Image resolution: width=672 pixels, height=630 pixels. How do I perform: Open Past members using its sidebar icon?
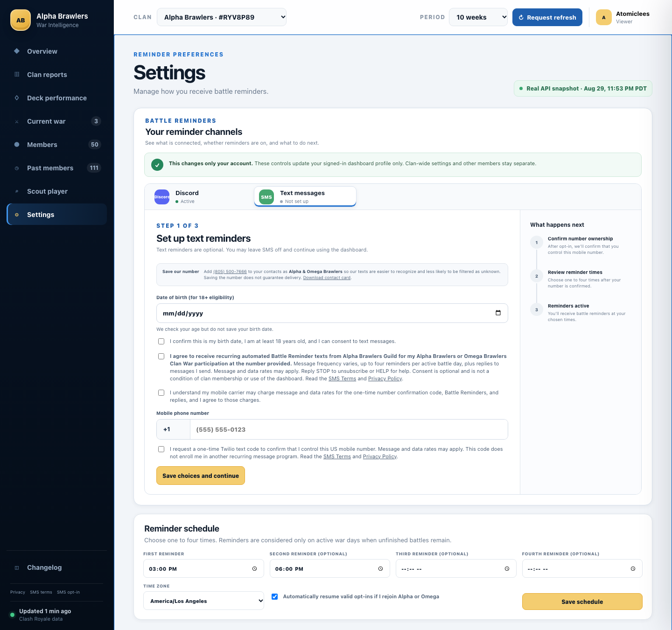17,168
